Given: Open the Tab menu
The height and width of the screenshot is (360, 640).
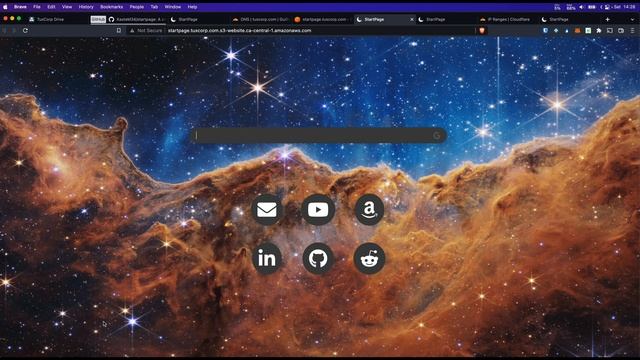Looking at the screenshot, I should (x=154, y=7).
